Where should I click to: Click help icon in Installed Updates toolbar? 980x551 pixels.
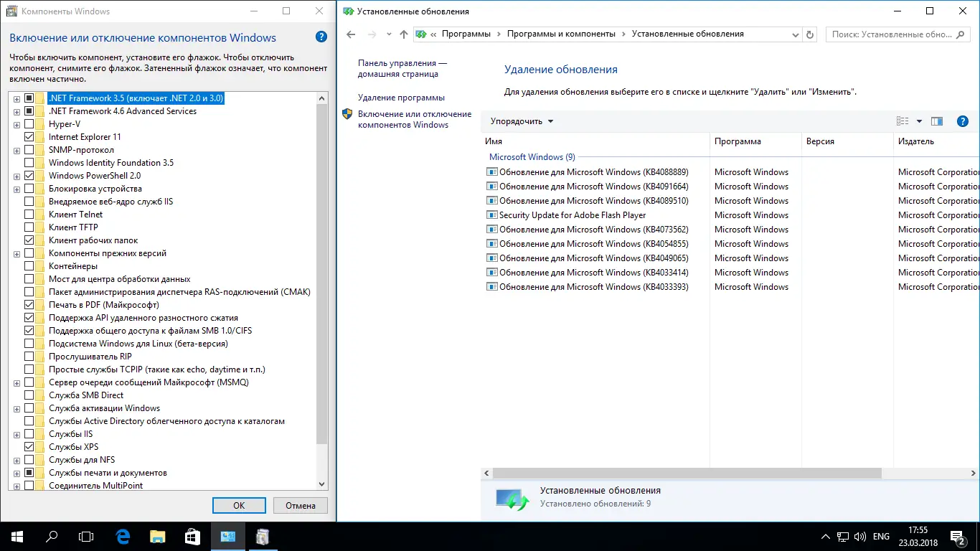(x=963, y=121)
